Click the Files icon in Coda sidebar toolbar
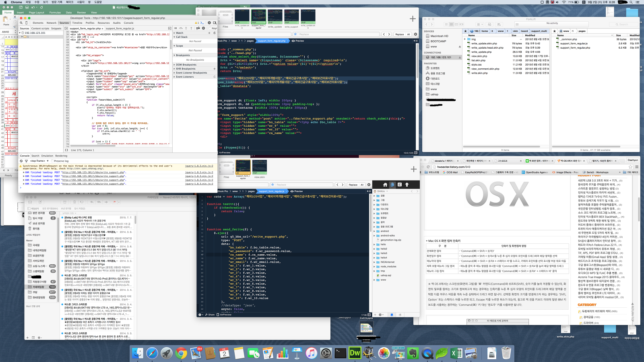Viewport: 644px width, 362px height. tap(392, 185)
